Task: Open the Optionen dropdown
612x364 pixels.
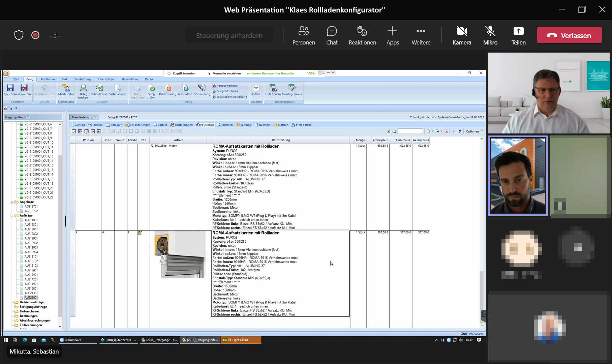Action: point(474,131)
